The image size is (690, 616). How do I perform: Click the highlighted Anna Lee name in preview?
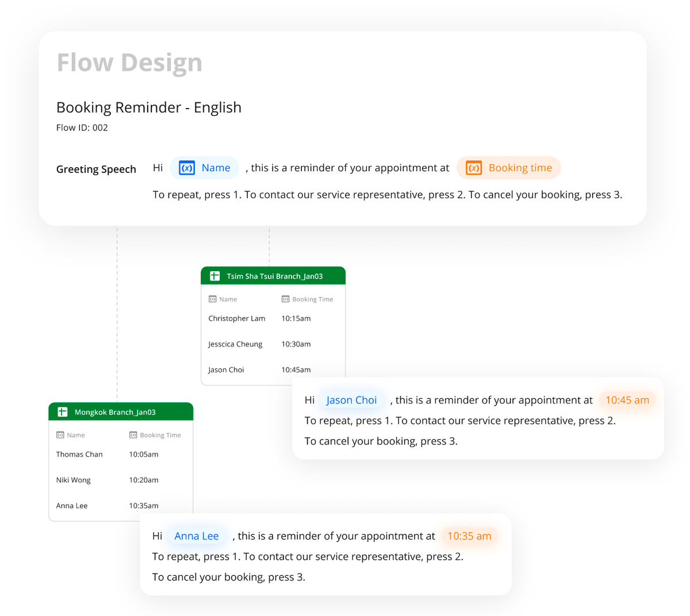(x=197, y=536)
